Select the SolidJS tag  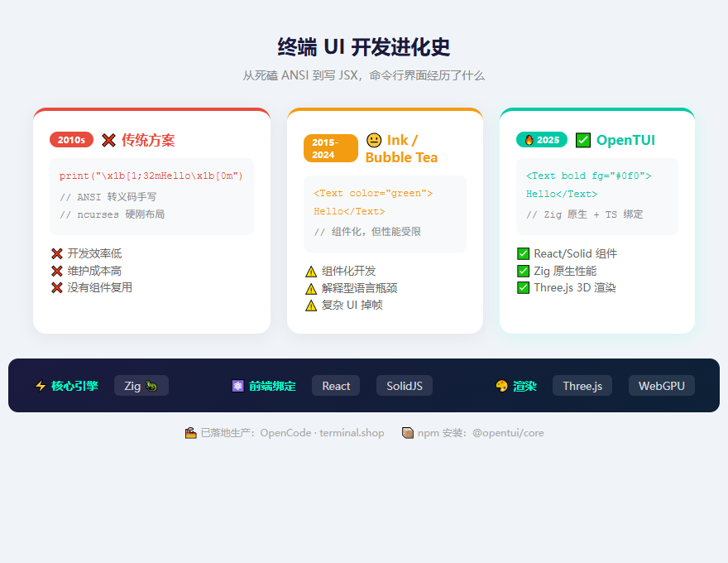pos(405,386)
